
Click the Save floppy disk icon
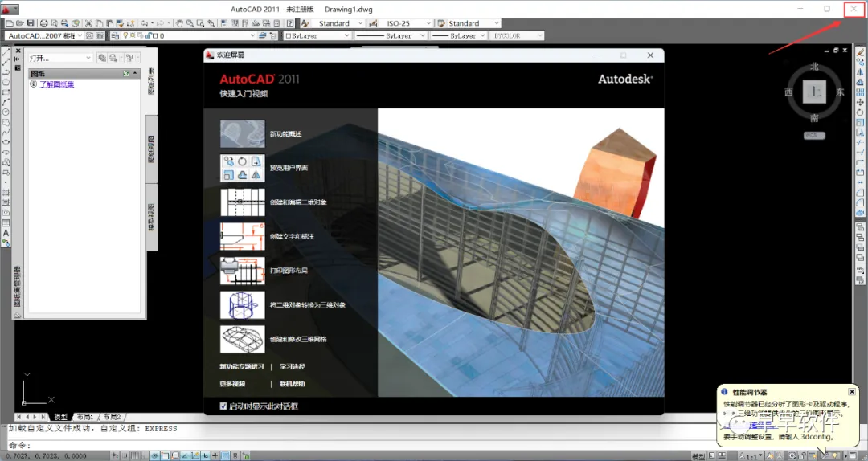31,23
